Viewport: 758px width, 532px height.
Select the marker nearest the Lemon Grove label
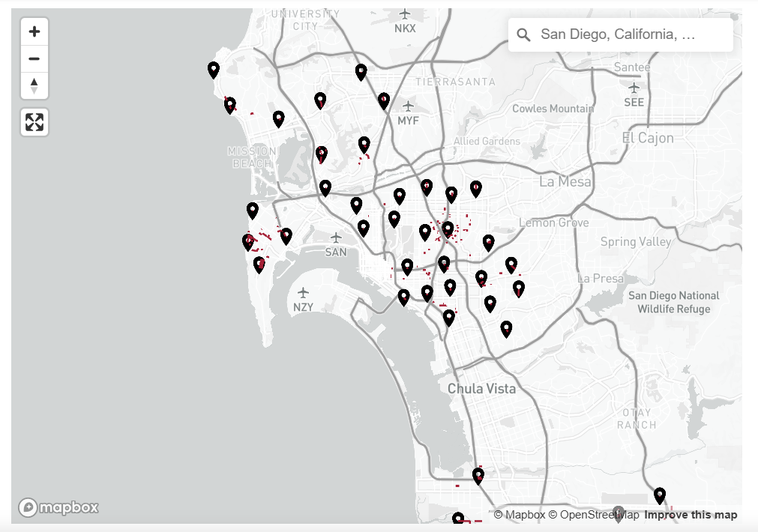pyautogui.click(x=489, y=243)
